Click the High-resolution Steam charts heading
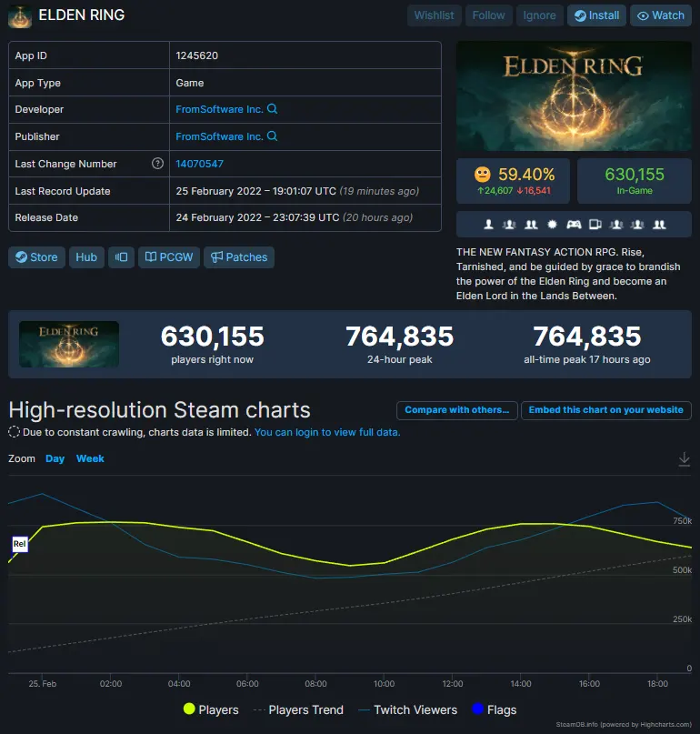700x734 pixels. pos(160,410)
